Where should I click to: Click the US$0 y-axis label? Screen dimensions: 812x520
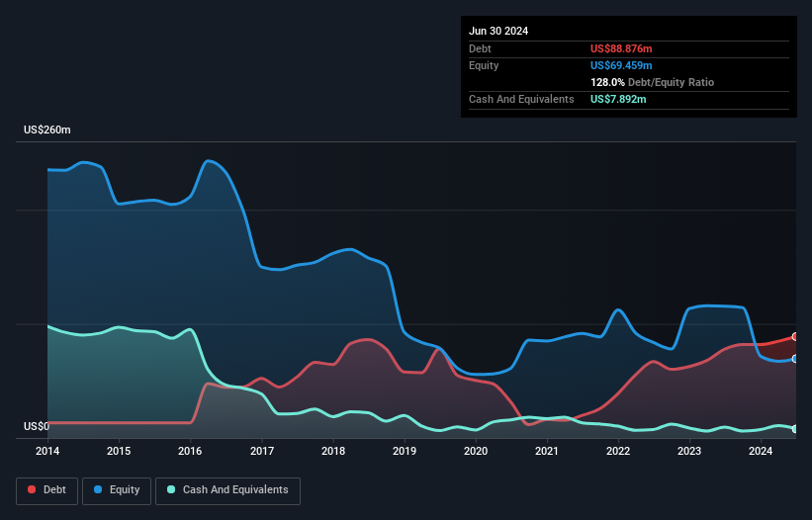pos(37,426)
